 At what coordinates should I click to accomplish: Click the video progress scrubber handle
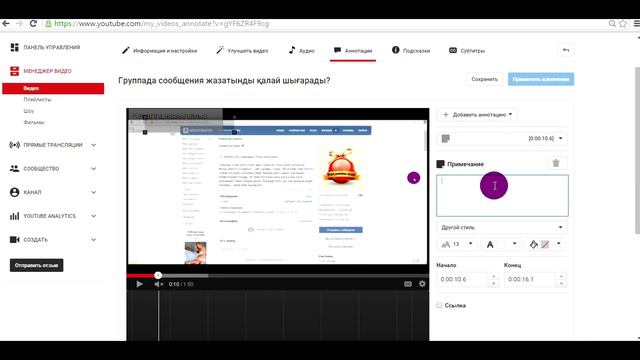coord(158,276)
